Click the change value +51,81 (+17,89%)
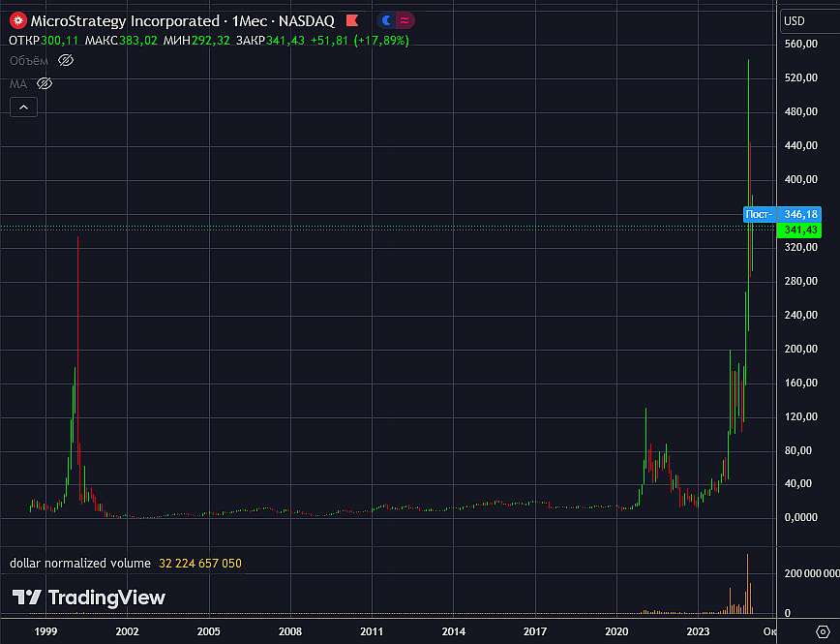 point(359,41)
